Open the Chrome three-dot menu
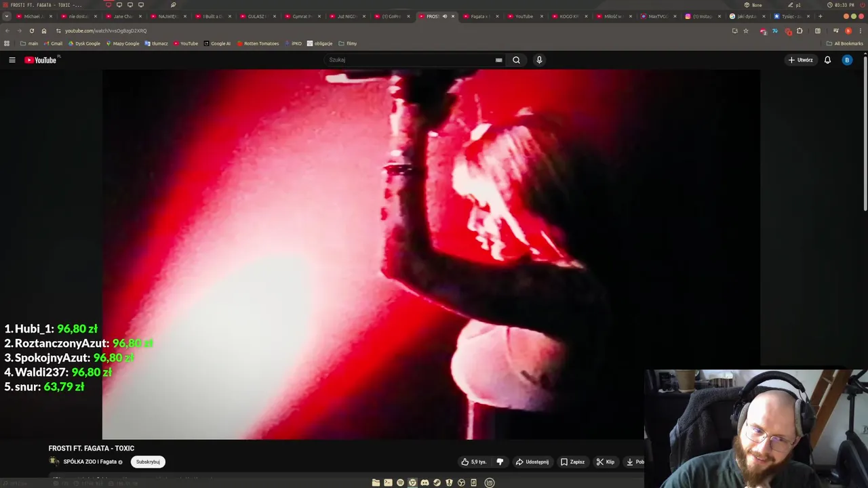 point(861,30)
